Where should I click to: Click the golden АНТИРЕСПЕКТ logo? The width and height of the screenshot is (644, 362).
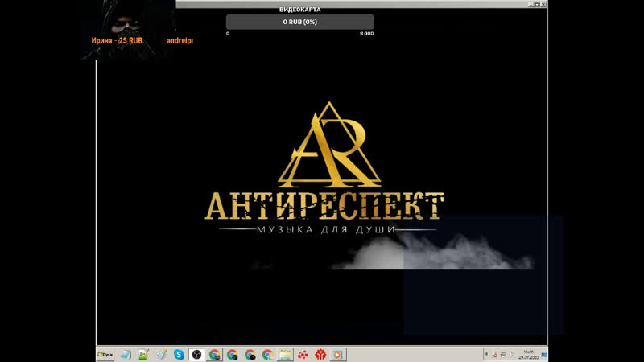click(x=324, y=167)
